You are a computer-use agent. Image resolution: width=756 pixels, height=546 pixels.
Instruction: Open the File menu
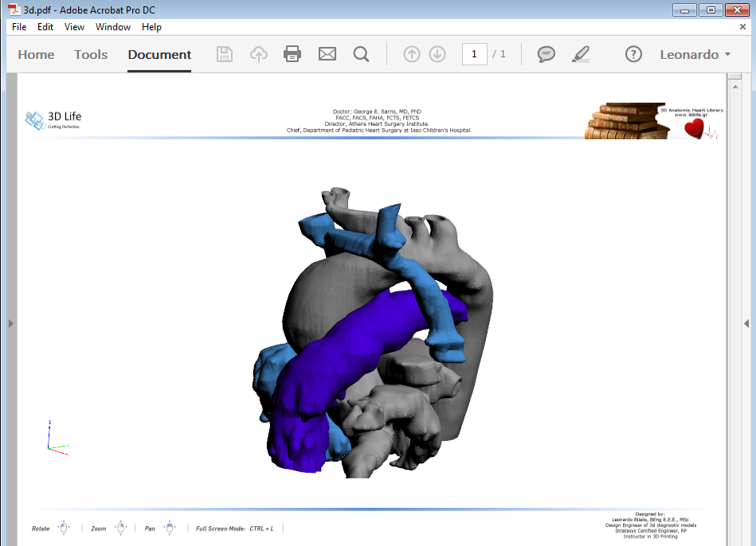19,27
